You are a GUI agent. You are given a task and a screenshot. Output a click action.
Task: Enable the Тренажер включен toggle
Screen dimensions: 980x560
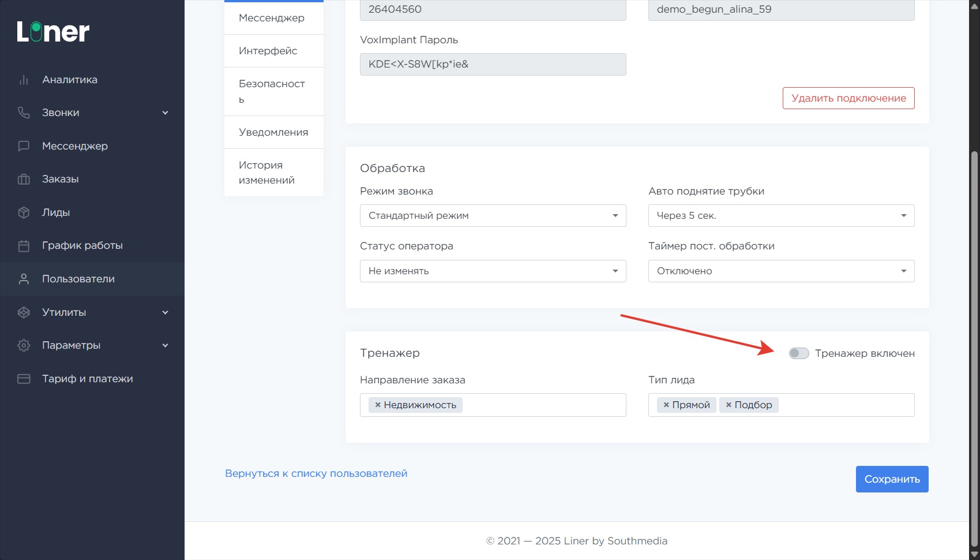point(799,353)
